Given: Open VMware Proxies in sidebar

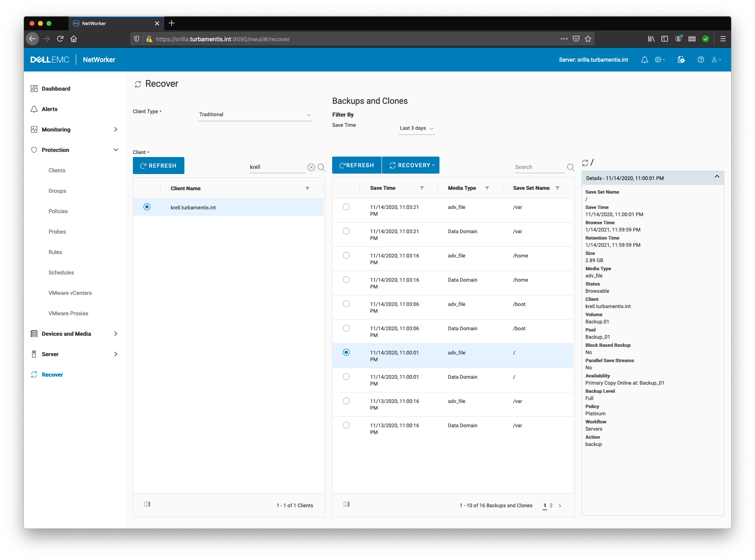Looking at the screenshot, I should coord(69,314).
